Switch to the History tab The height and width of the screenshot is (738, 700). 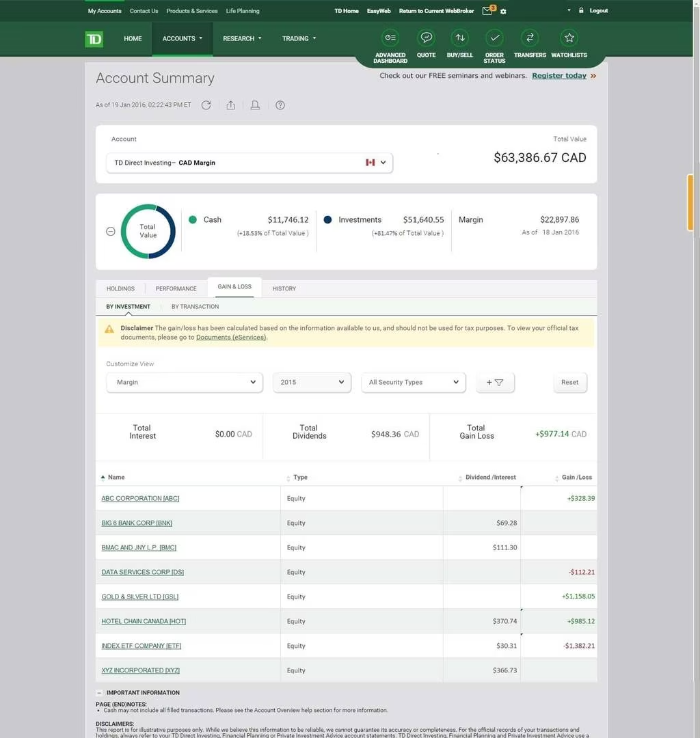(284, 288)
